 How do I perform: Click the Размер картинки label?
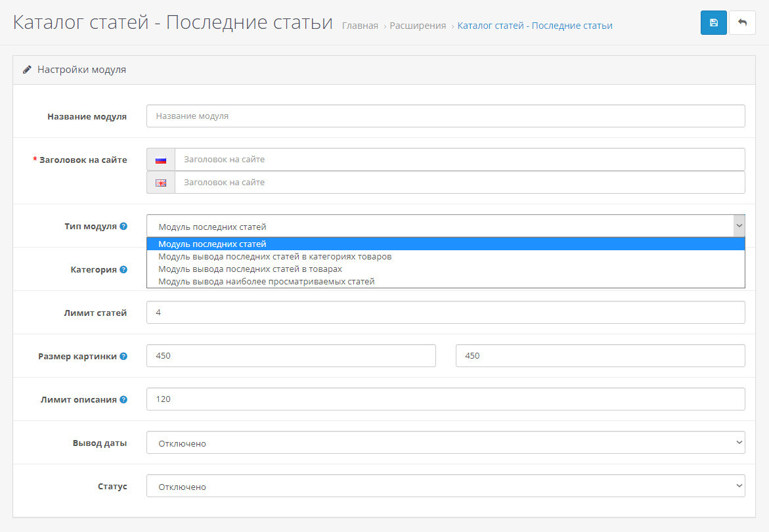tap(77, 357)
